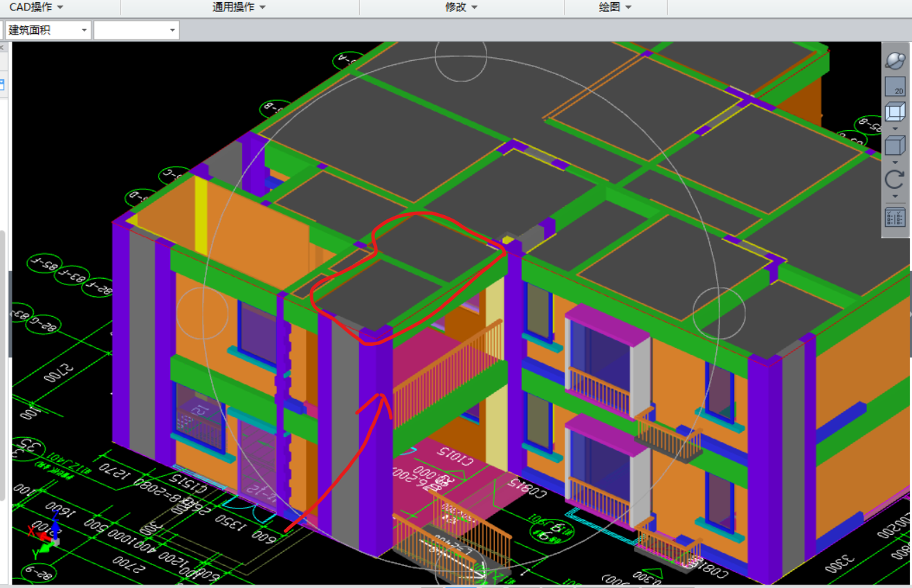Expand options arrow below the wireframe cube
912x588 pixels.
click(x=895, y=129)
